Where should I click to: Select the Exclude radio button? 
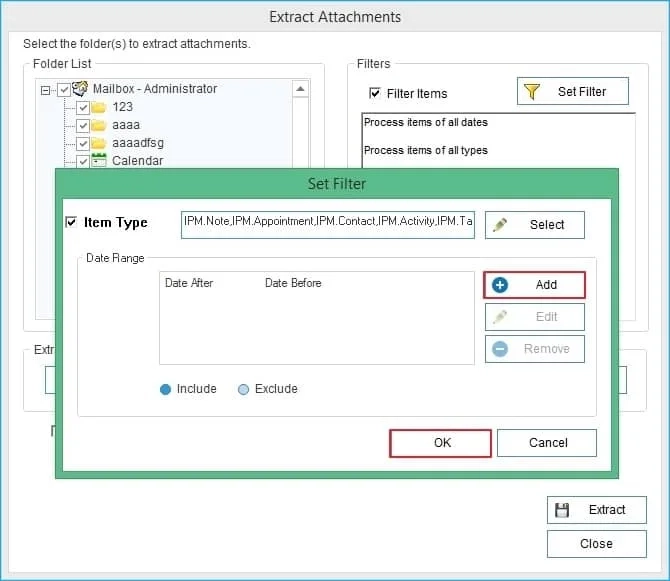pyautogui.click(x=244, y=389)
